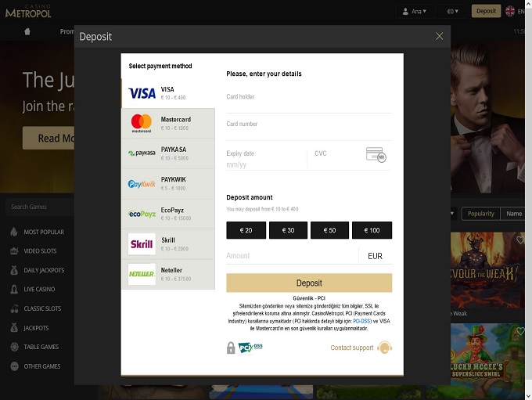The width and height of the screenshot is (532, 400).
Task: Select the €20 deposit amount
Action: pyautogui.click(x=246, y=230)
